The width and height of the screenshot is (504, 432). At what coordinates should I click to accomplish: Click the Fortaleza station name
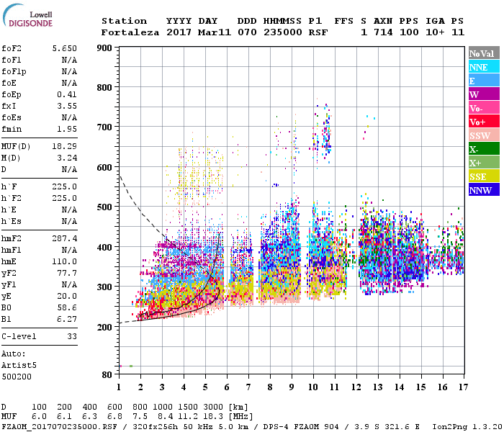130,32
